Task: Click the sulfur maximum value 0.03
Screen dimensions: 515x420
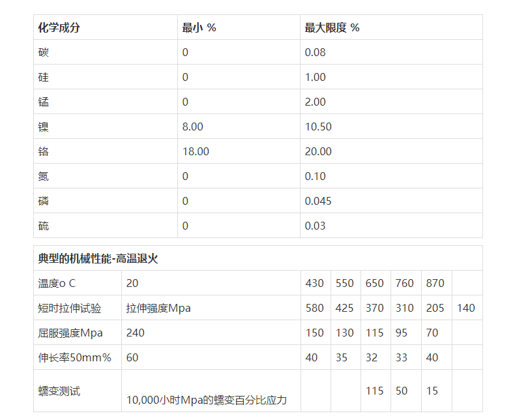Action: tap(315, 226)
